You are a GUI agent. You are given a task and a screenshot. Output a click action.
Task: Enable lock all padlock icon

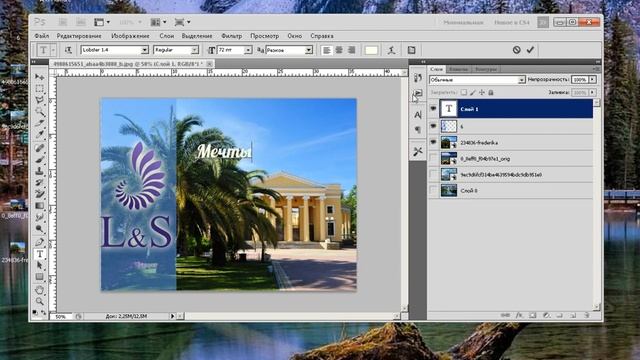(x=491, y=93)
